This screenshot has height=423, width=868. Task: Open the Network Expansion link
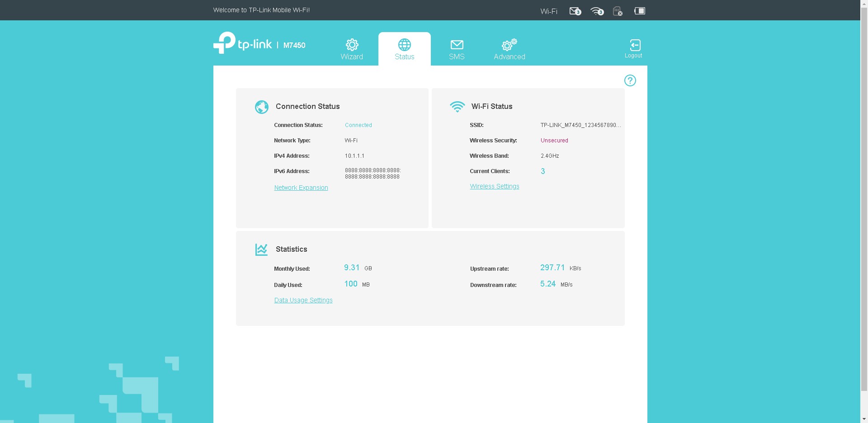301,188
